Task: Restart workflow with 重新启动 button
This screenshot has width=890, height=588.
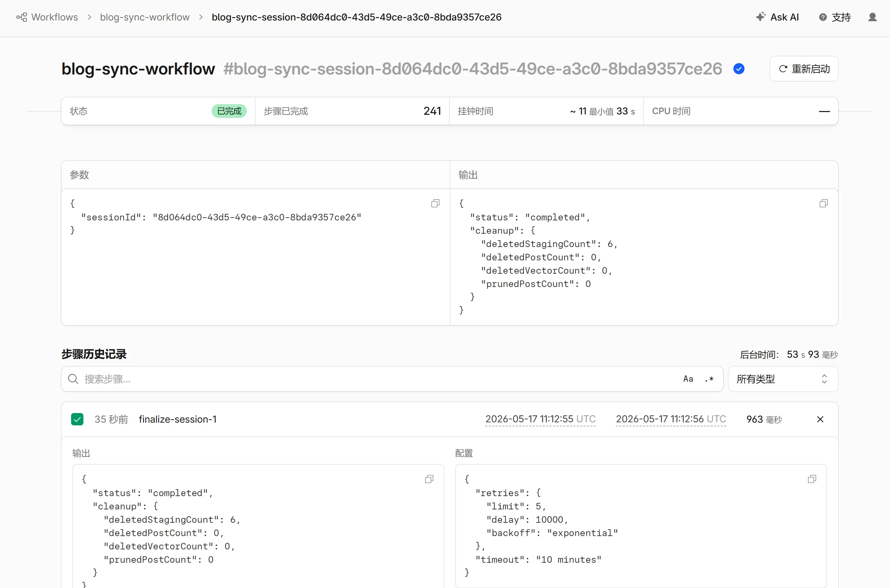Action: [804, 69]
